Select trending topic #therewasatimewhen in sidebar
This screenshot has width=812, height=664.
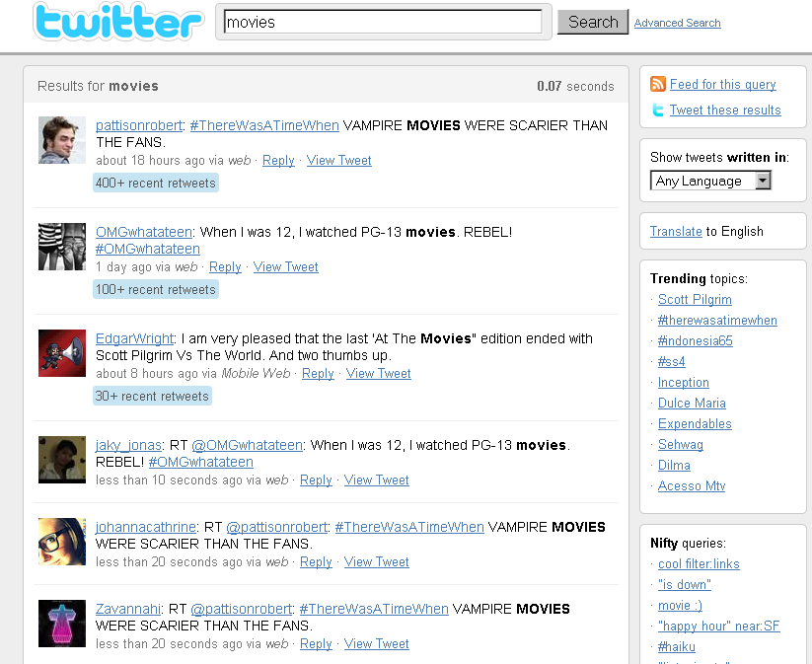click(x=717, y=320)
